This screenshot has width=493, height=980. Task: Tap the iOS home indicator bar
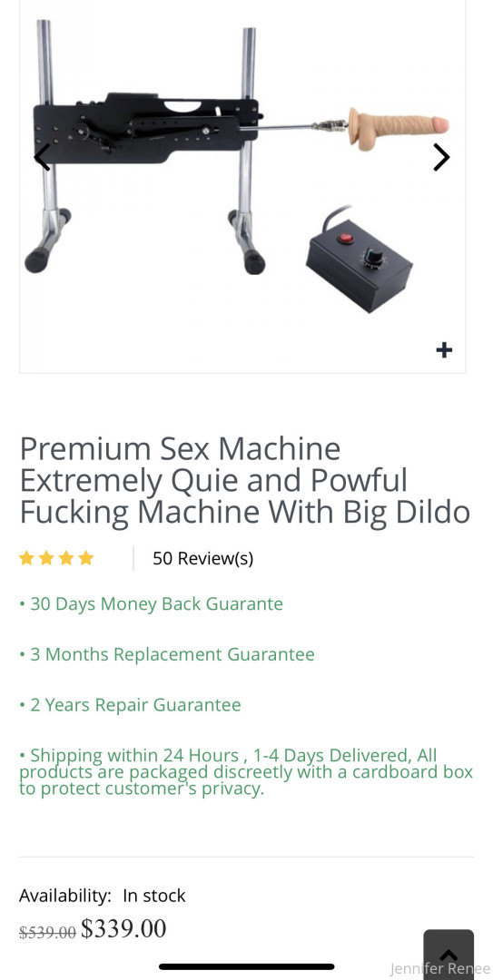tap(247, 967)
